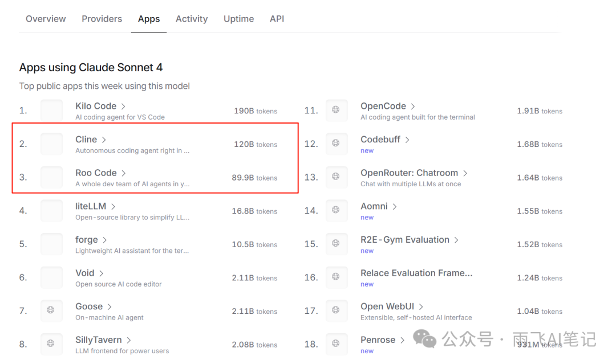
Task: Open the OpenCode app link
Action: (x=383, y=106)
